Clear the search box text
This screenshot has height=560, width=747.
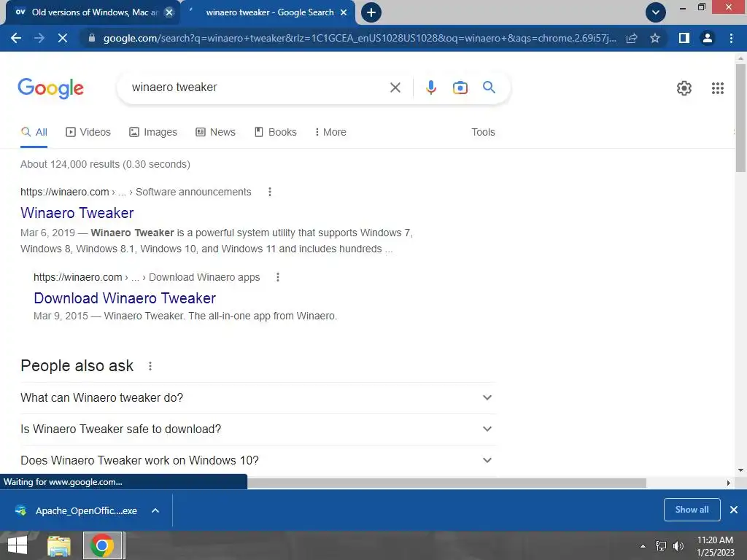pos(395,87)
